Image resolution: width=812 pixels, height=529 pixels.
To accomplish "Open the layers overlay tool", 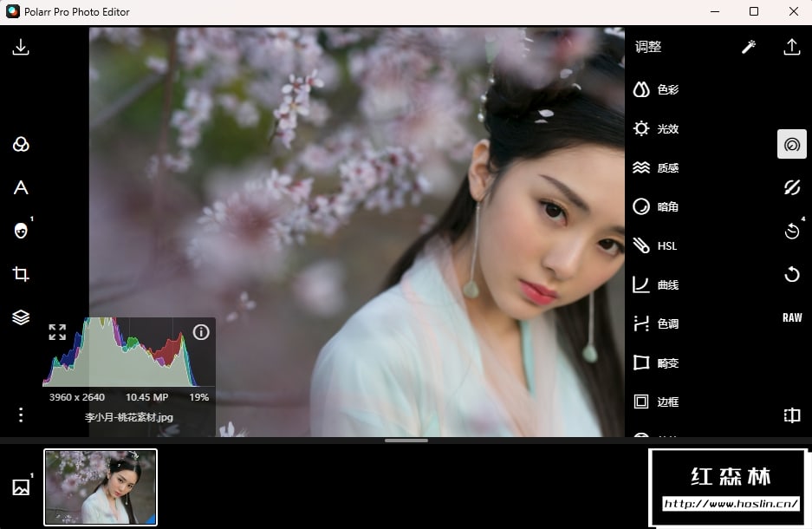I will coord(21,317).
